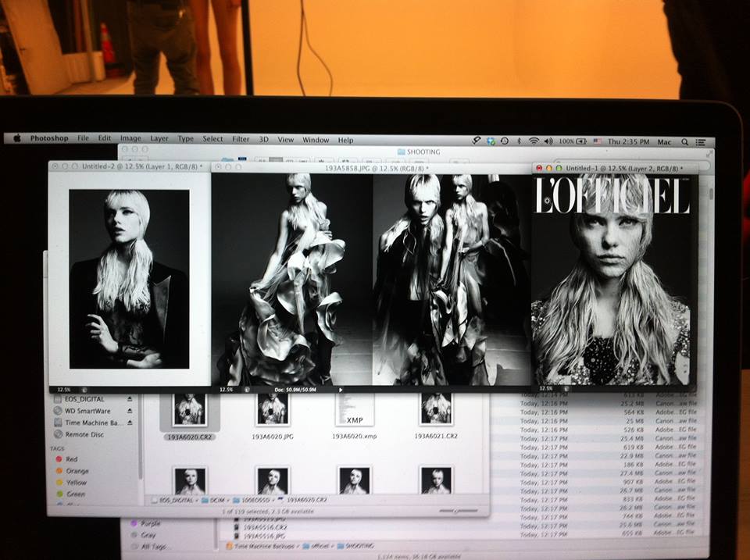Adjust the Finder icon size slider
The image size is (750, 560).
click(x=459, y=512)
